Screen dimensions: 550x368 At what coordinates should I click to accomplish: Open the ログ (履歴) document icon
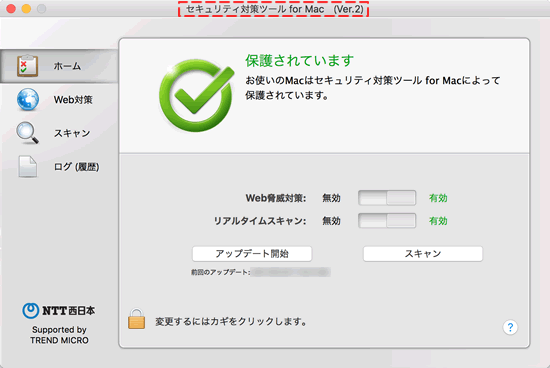[x=28, y=166]
